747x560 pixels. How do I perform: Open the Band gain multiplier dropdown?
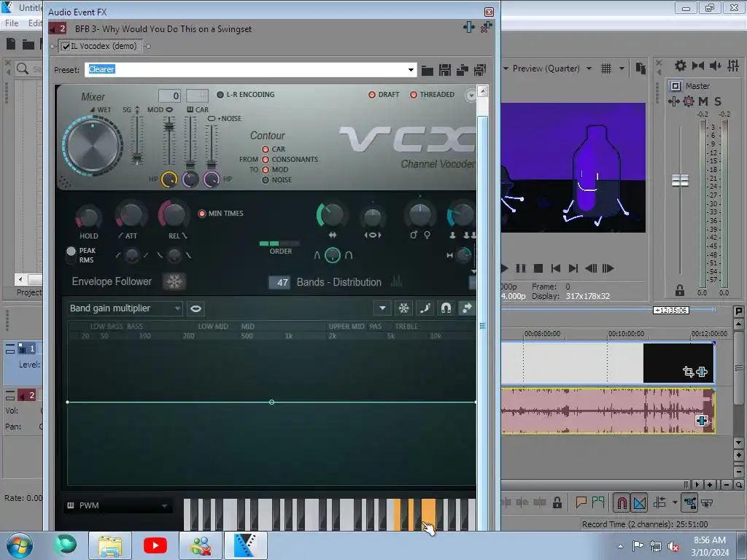tap(125, 308)
